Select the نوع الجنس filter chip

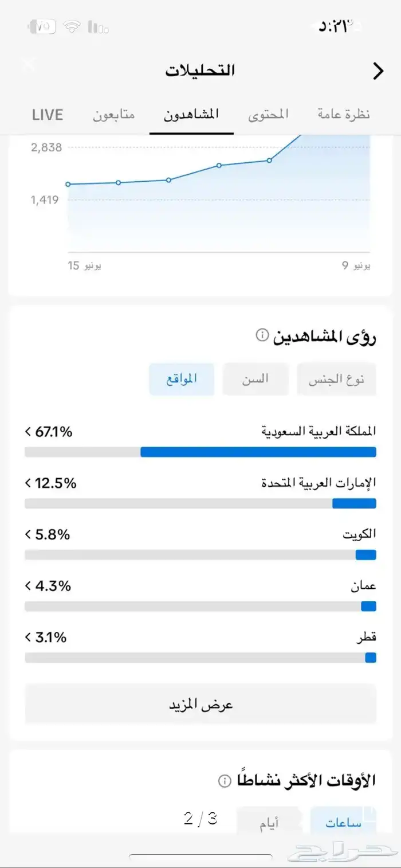[x=336, y=380]
